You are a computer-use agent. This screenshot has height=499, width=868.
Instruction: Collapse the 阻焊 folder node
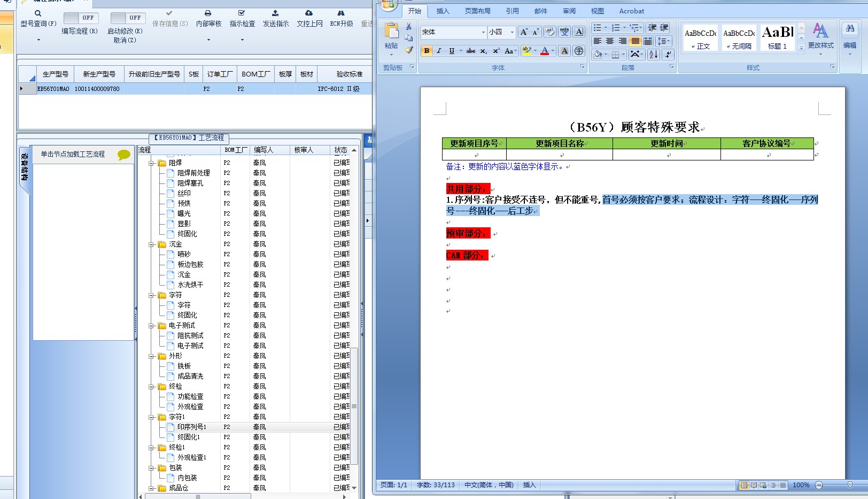click(151, 163)
